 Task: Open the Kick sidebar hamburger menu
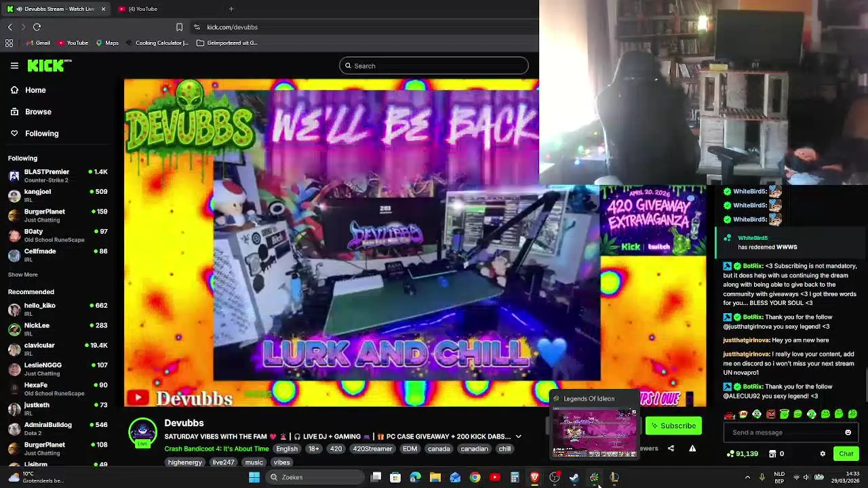pos(14,66)
